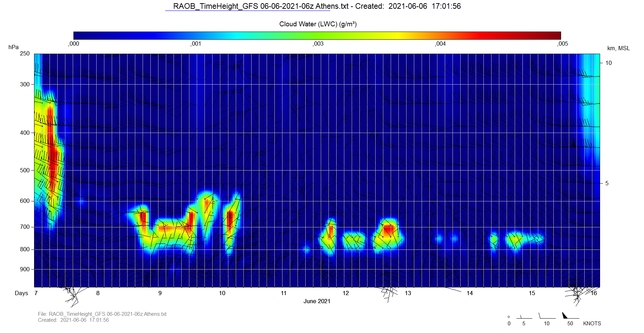Viewport: 644px width, 333px height.
Task: Click the 10 km altitude tick label
Action: 608,63
